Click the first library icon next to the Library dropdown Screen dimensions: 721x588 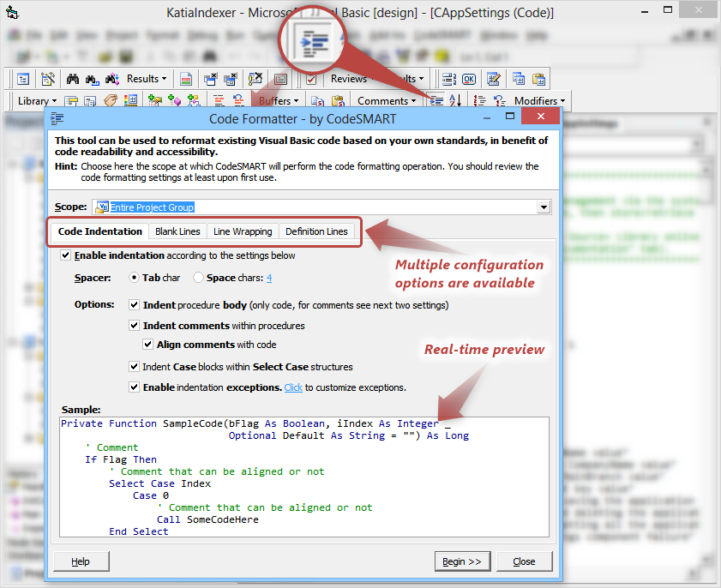point(71,100)
